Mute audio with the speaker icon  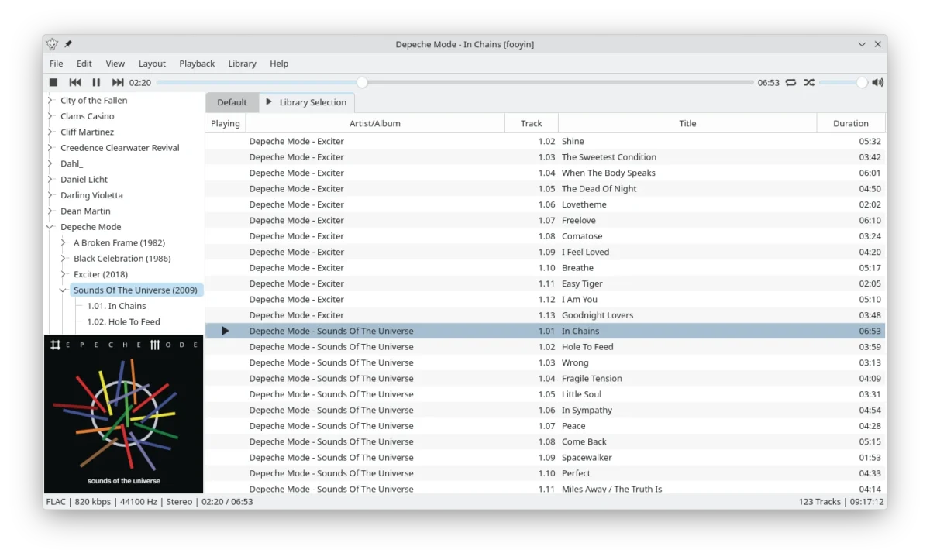[877, 82]
